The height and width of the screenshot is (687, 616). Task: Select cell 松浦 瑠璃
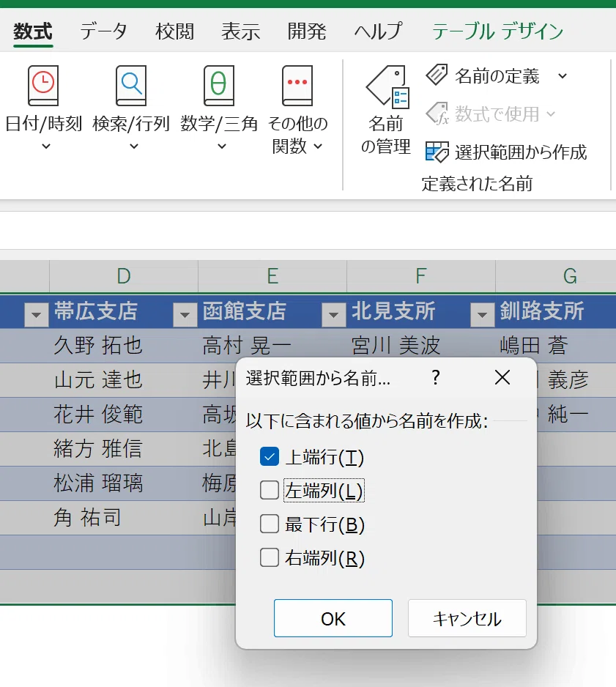(124, 483)
